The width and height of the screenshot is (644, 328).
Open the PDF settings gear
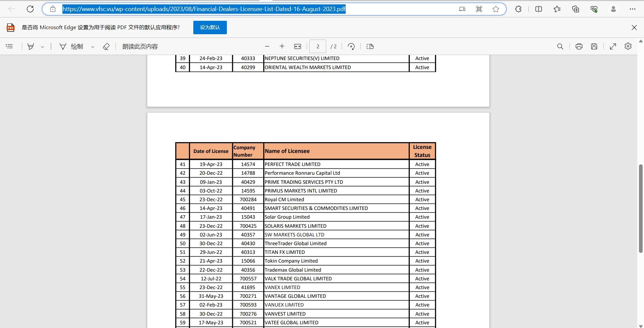628,46
